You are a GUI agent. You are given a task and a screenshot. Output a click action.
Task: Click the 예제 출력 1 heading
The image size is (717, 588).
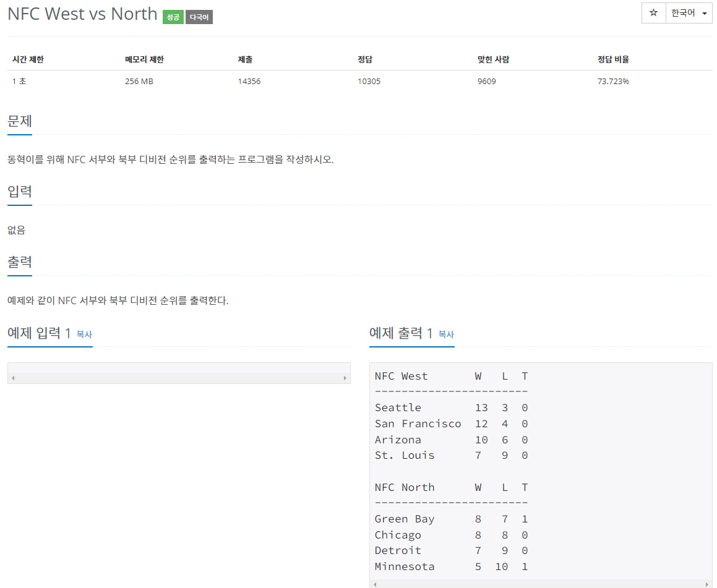401,333
